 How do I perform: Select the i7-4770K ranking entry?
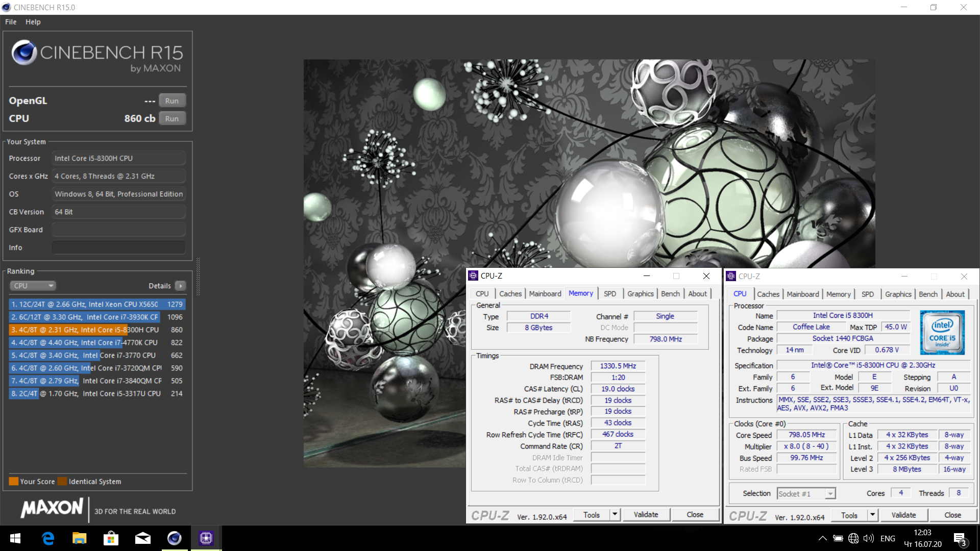97,342
